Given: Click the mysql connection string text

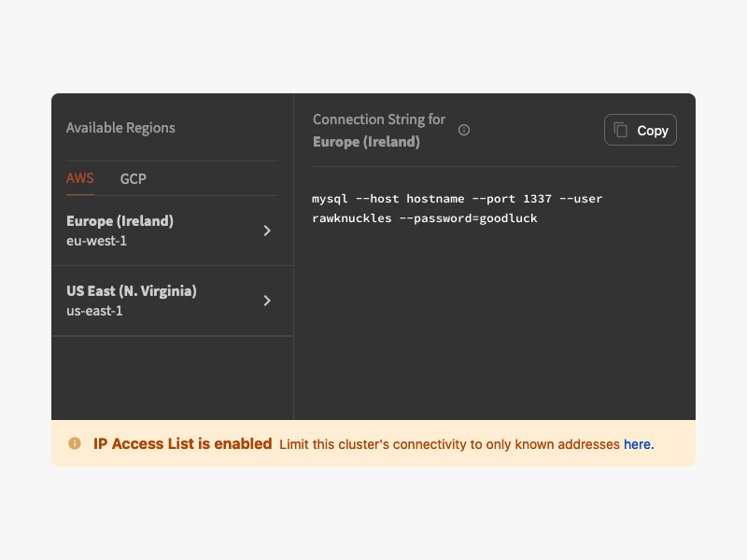Looking at the screenshot, I should (458, 208).
